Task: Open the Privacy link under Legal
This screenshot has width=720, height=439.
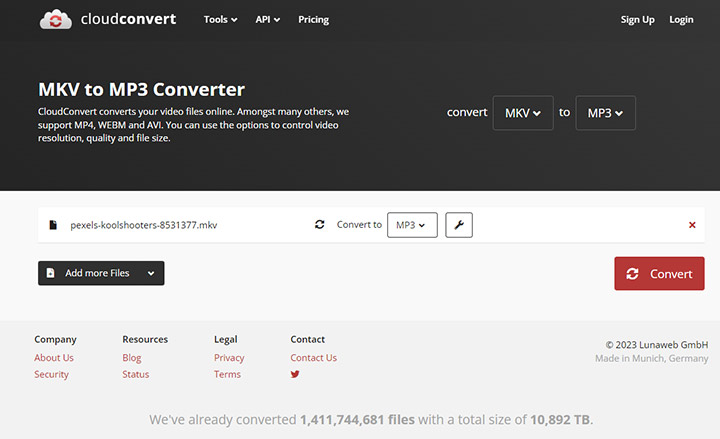Action: tap(229, 357)
